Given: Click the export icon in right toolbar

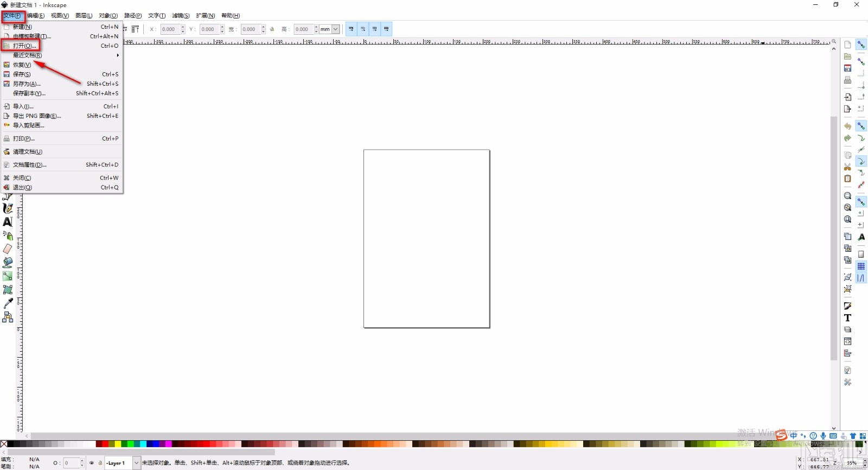Looking at the screenshot, I should pos(847,109).
